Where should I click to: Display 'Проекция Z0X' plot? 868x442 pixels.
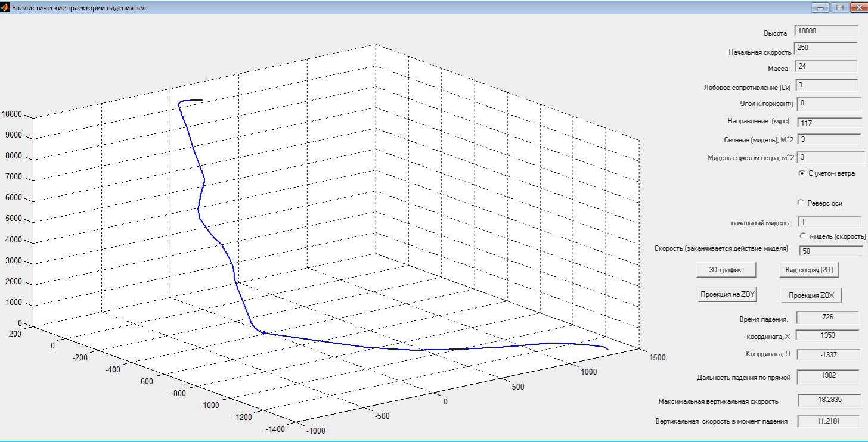(x=811, y=295)
